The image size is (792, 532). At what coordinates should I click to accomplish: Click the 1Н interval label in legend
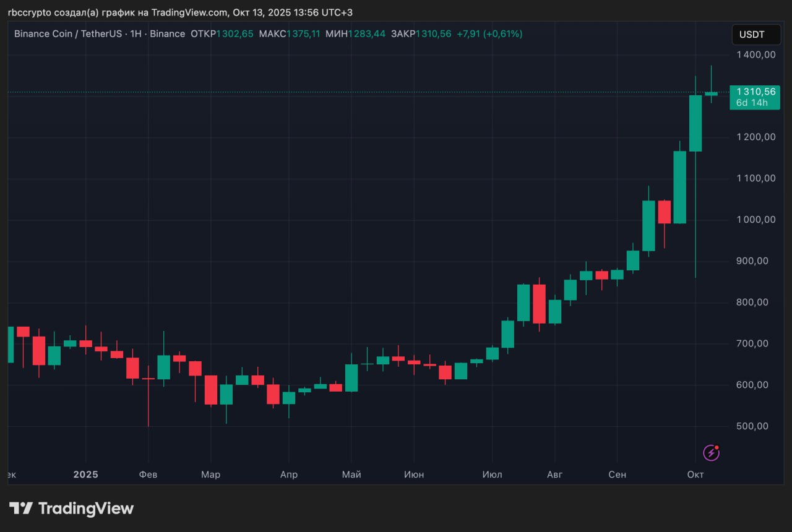coord(137,34)
